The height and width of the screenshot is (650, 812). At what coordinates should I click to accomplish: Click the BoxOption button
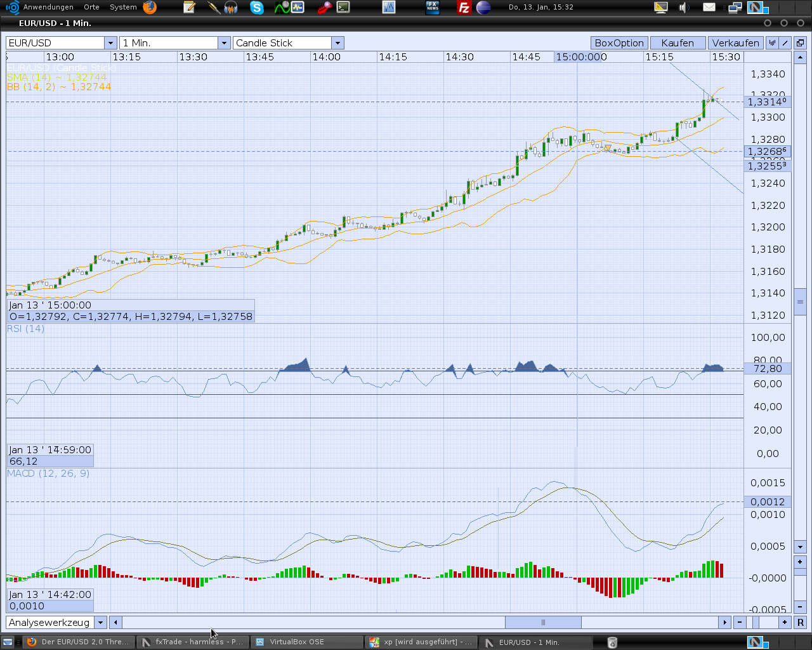coord(619,43)
